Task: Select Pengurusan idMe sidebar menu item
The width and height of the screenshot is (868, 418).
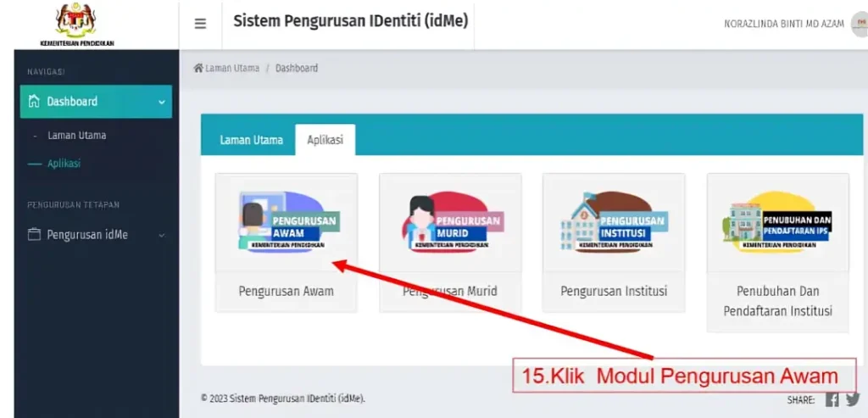Action: (x=96, y=235)
